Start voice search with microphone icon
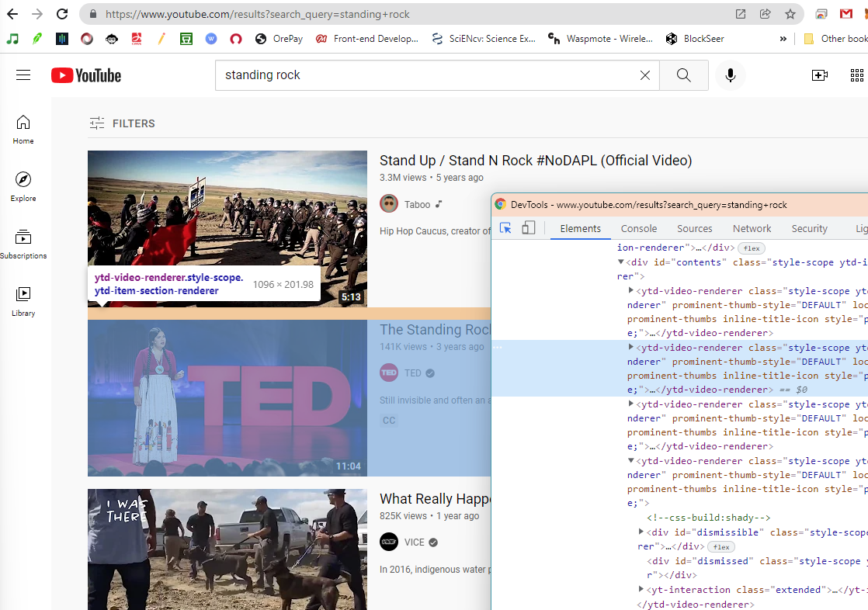Image resolution: width=868 pixels, height=610 pixels. pos(730,75)
